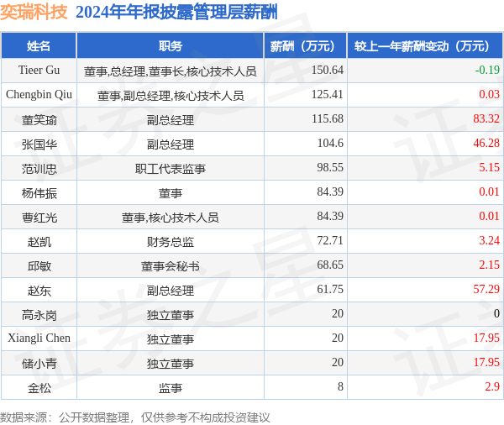
Task: Click the change value 83.32
Action: pos(486,118)
